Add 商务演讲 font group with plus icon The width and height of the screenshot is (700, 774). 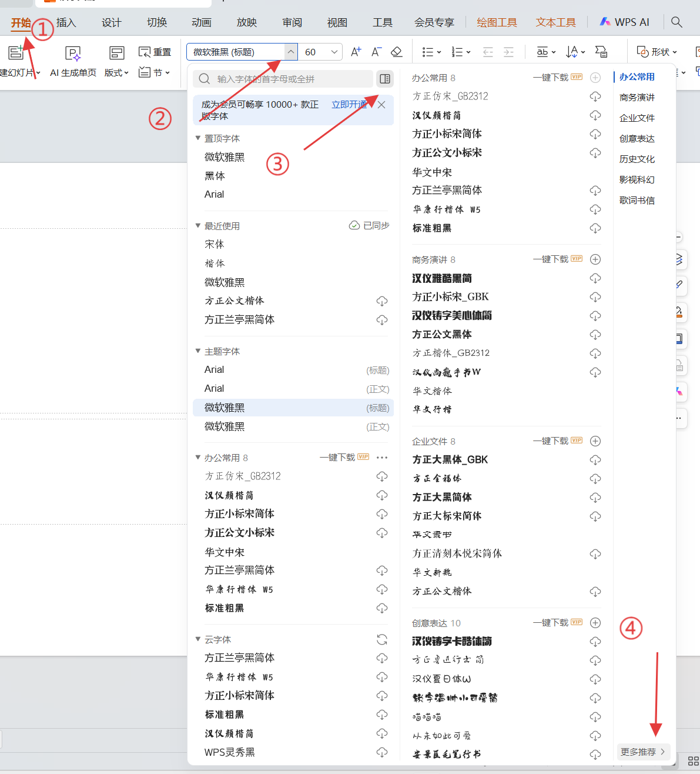(595, 259)
